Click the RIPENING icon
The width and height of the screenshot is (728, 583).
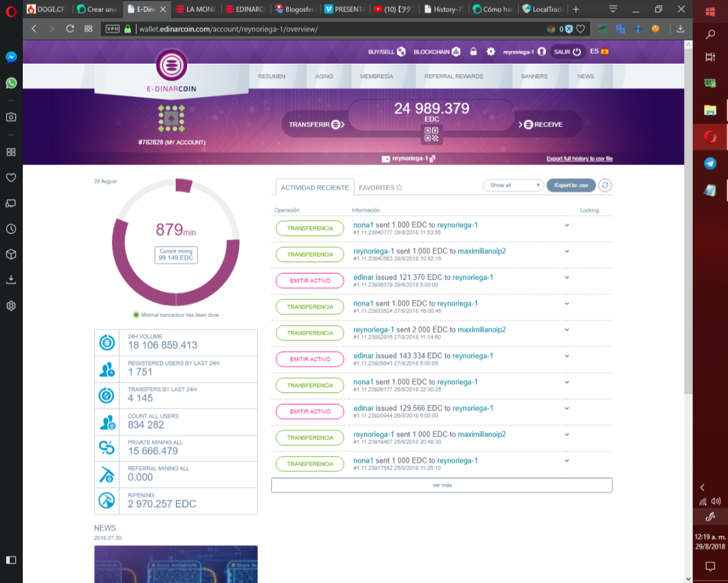107,501
